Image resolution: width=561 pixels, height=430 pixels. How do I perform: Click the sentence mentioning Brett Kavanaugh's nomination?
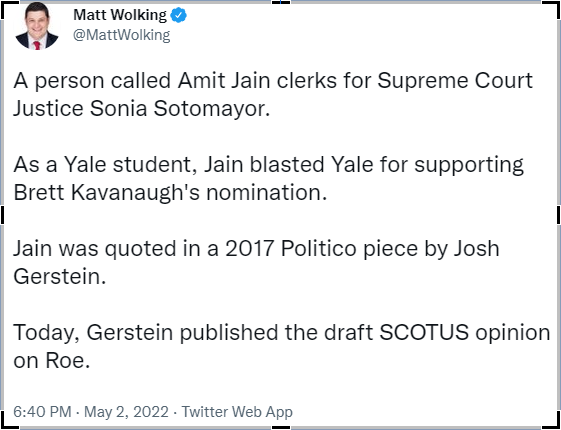pos(269,178)
